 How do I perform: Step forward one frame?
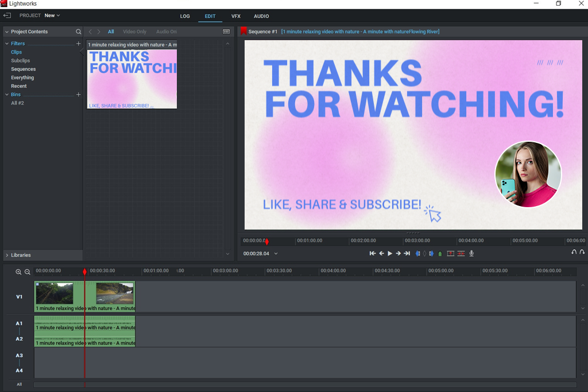click(x=398, y=254)
